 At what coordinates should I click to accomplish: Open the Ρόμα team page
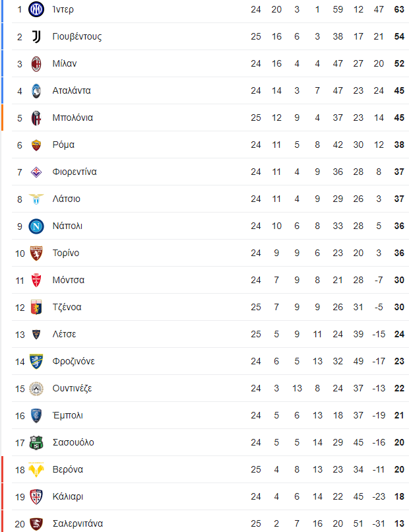63,145
